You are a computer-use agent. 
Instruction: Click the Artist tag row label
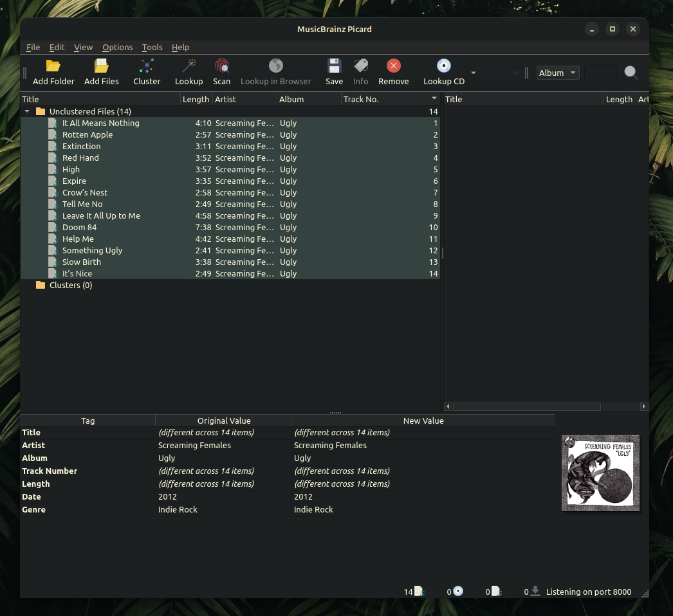[33, 445]
